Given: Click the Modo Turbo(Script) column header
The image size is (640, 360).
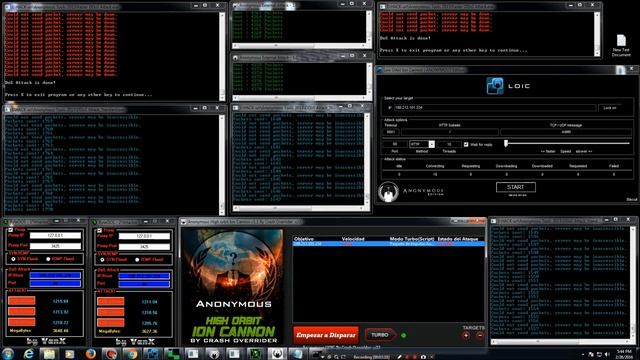Looking at the screenshot, I should [411, 239].
